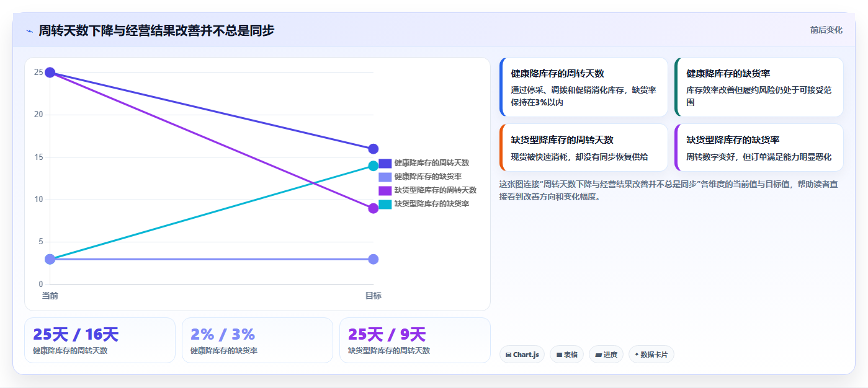Click the 2% / 3% stat card

pos(257,340)
